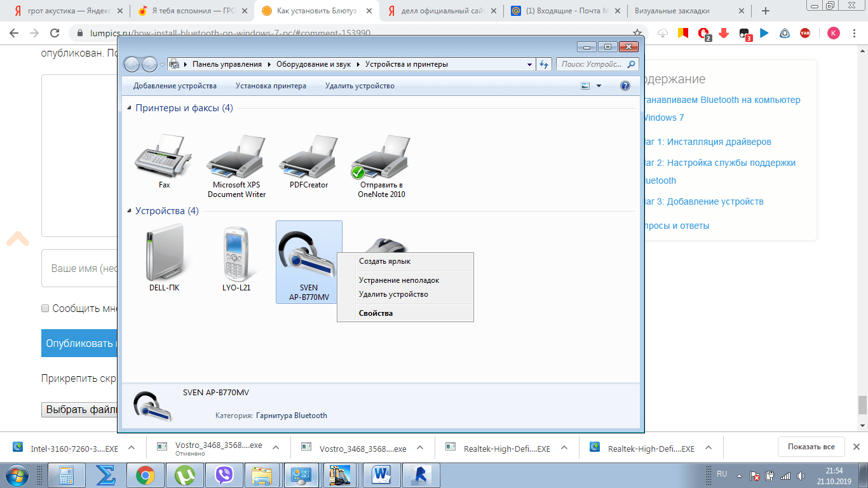Open the red adblock hand extension

(x=703, y=33)
